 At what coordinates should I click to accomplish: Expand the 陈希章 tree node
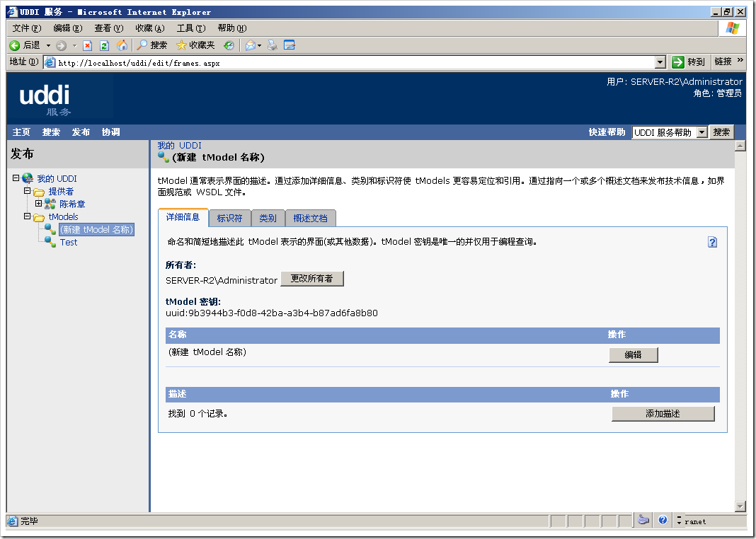[x=38, y=203]
